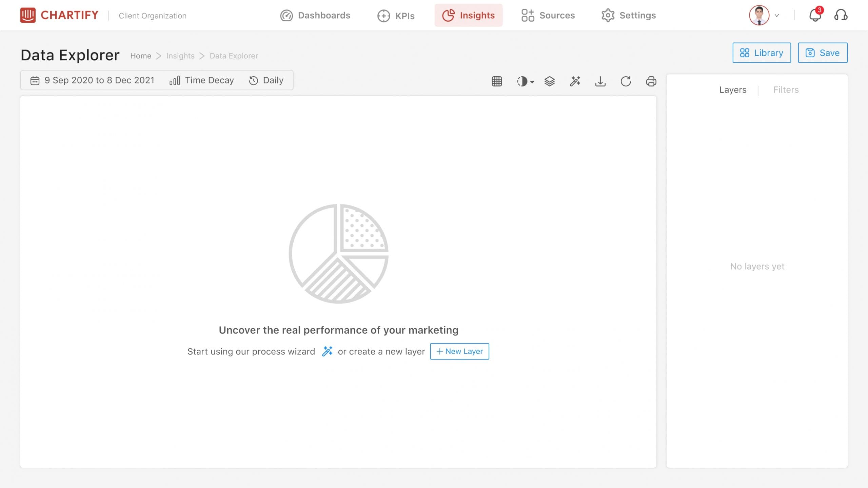Image resolution: width=868 pixels, height=488 pixels.
Task: Open the date range 9 Sep 2020 to 8 Dec 2021
Action: click(x=92, y=80)
